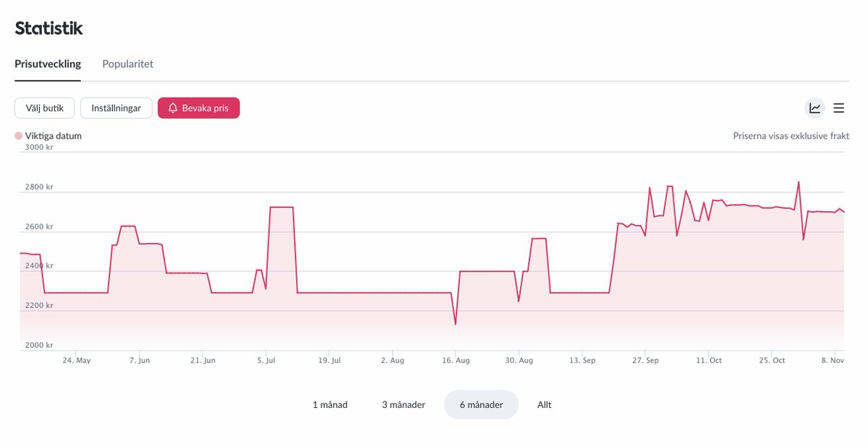
Task: Click the 3000 kr axis label
Action: [x=39, y=148]
